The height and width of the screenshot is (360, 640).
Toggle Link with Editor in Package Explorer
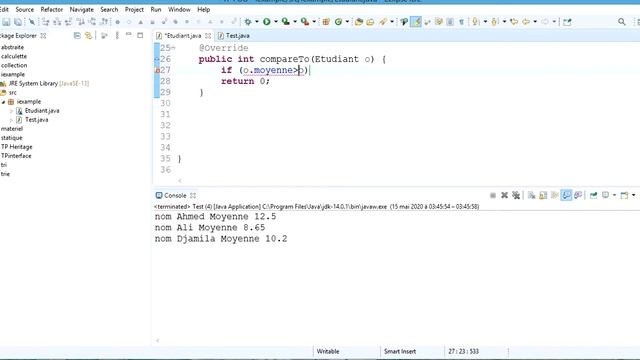pos(88,36)
